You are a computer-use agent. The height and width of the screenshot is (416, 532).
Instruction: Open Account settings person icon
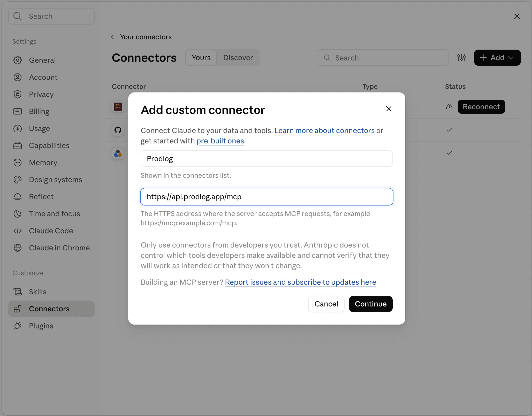point(18,77)
